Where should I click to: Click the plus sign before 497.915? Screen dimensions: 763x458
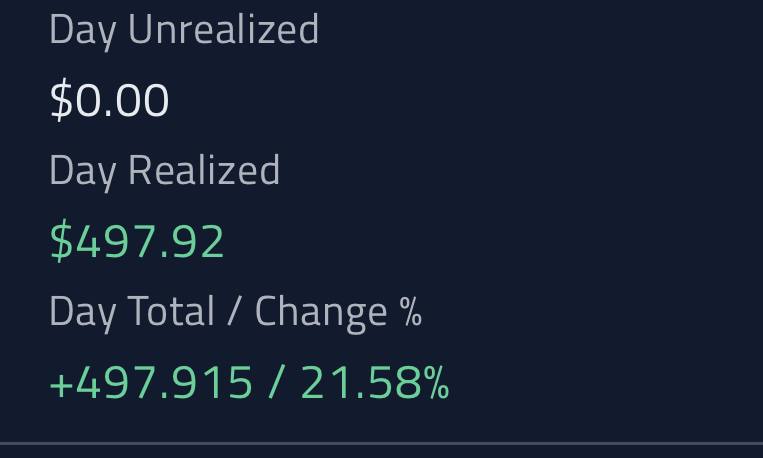[x=59, y=384]
